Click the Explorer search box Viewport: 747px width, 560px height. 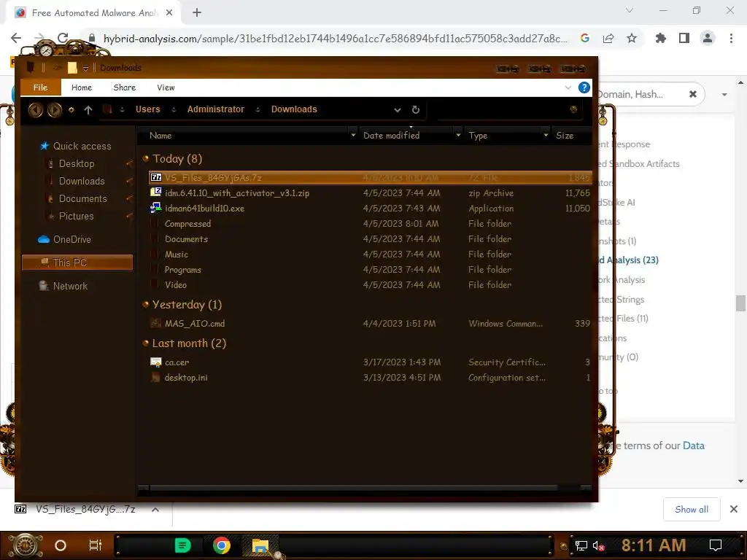(508, 110)
